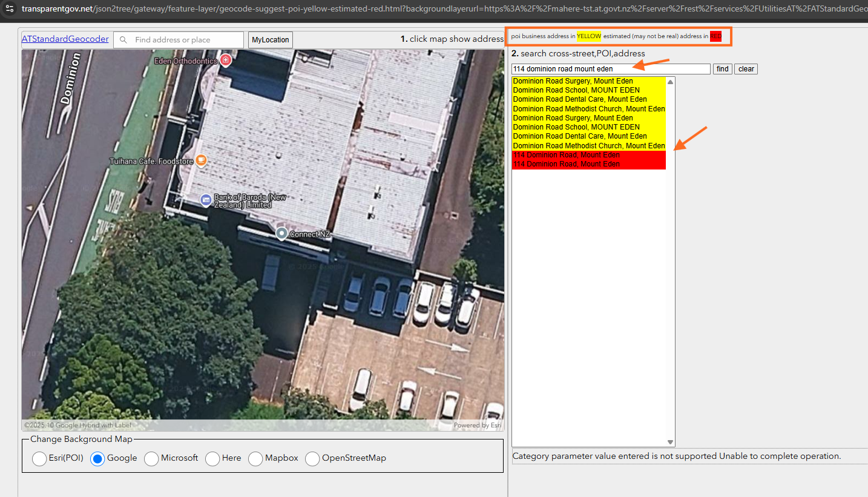868x497 pixels.
Task: Click the results list scroll-down arrow
Action: (670, 442)
